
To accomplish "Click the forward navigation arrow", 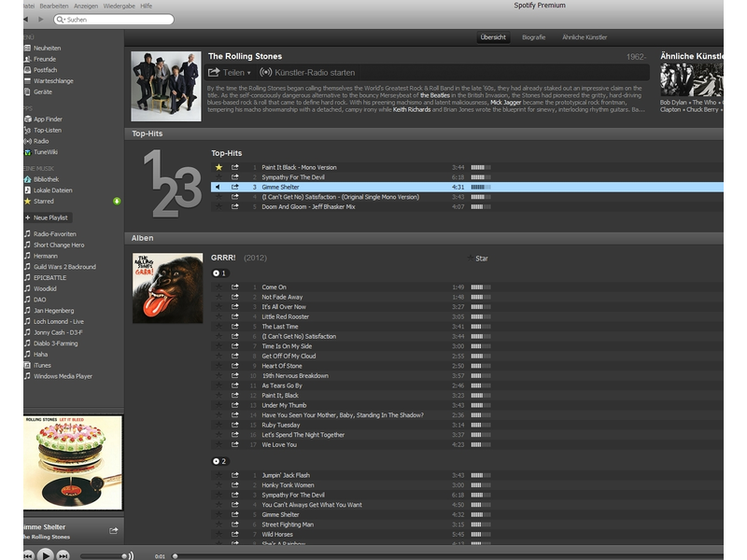I will click(41, 19).
